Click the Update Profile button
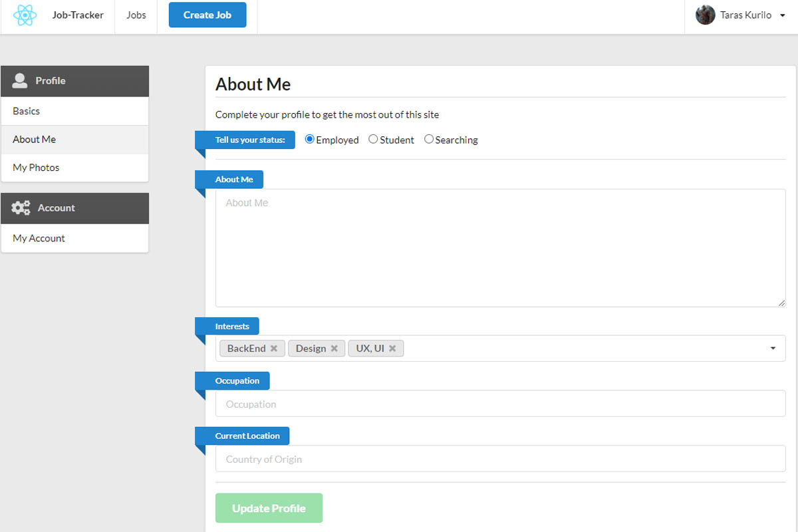798x532 pixels. (269, 507)
